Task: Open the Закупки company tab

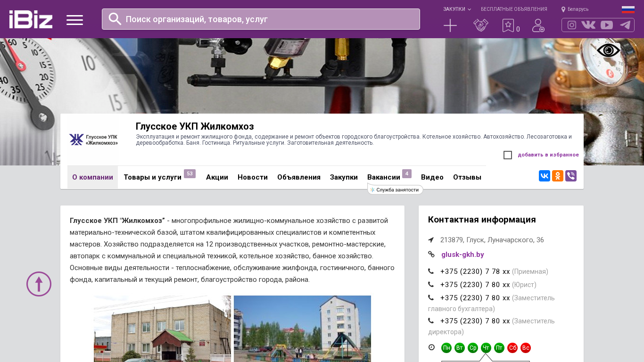Action: coord(344,177)
